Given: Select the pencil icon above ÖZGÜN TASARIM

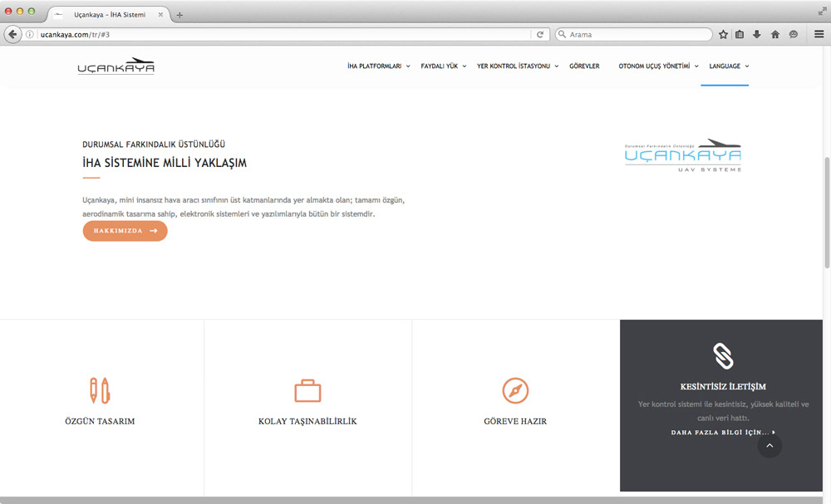Looking at the screenshot, I should click(101, 389).
